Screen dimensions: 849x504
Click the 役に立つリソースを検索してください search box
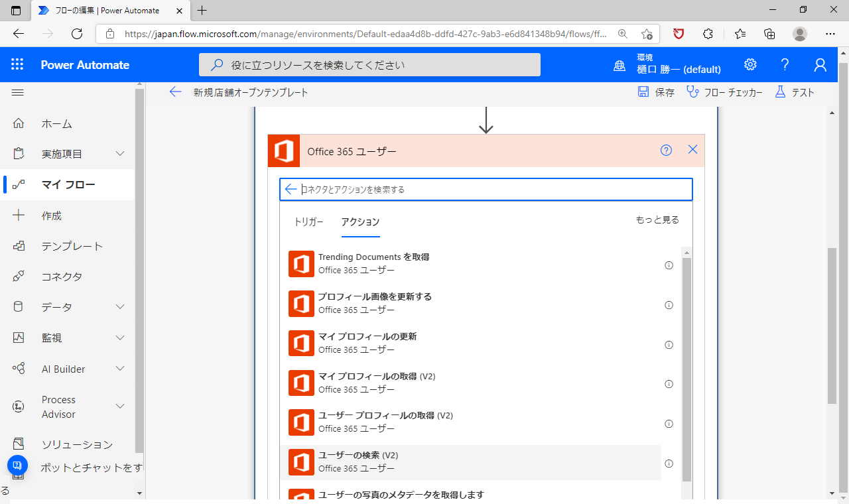click(369, 65)
